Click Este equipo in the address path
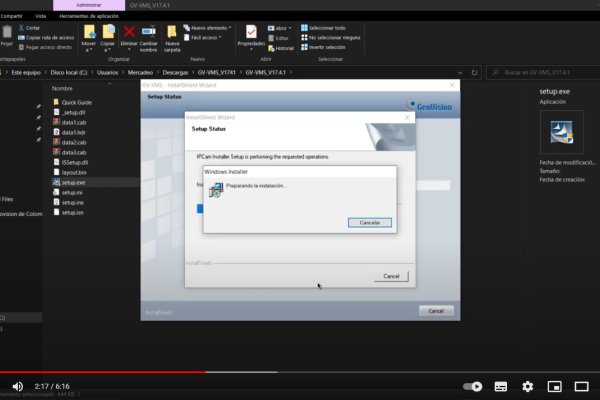This screenshot has width=600, height=400. click(26, 72)
